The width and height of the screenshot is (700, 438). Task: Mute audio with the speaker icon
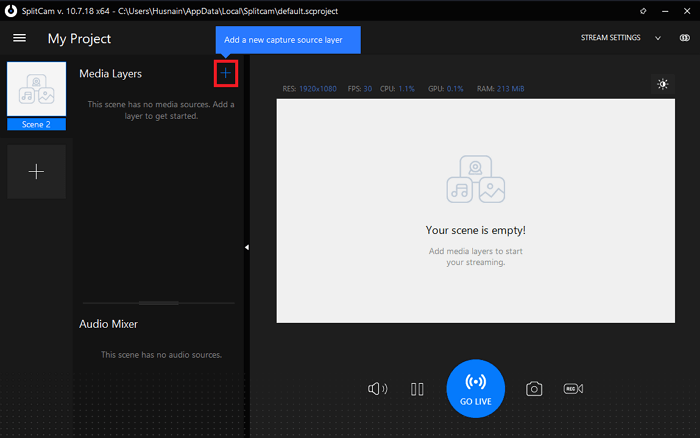coord(378,388)
